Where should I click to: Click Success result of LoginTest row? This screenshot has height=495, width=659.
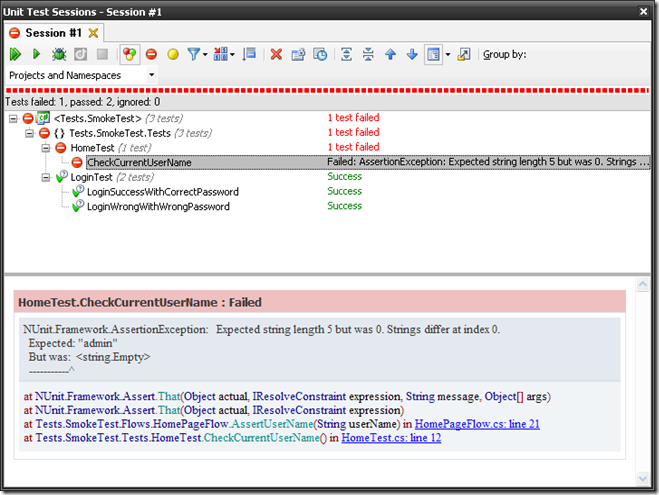pyautogui.click(x=345, y=176)
